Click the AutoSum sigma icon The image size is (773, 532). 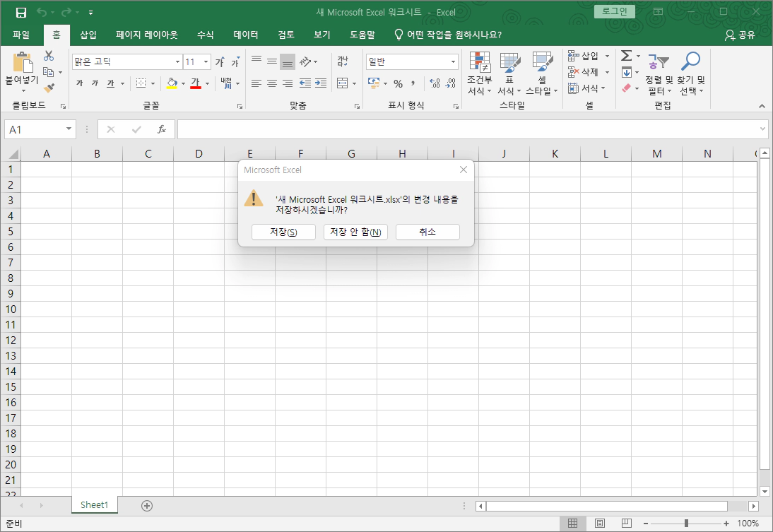click(627, 56)
